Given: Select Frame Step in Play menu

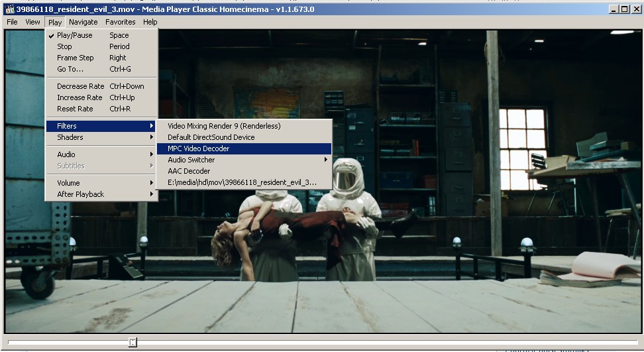Looking at the screenshot, I should (x=101, y=58).
